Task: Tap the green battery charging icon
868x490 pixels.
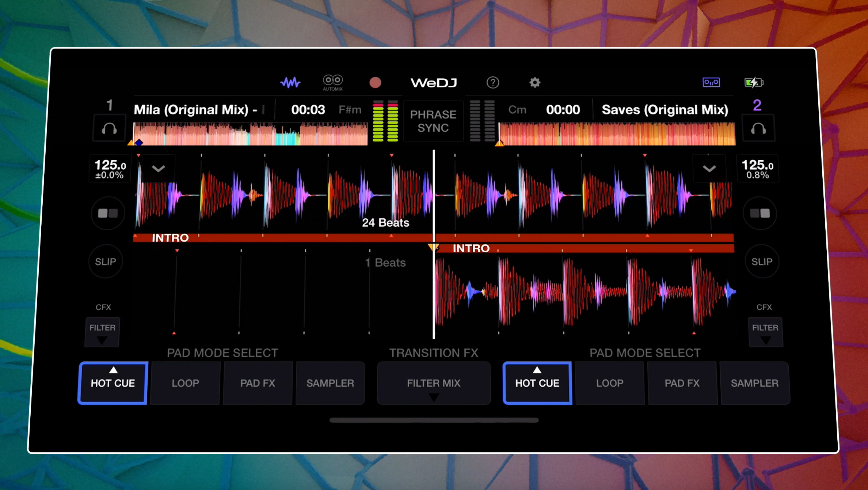Action: (754, 82)
